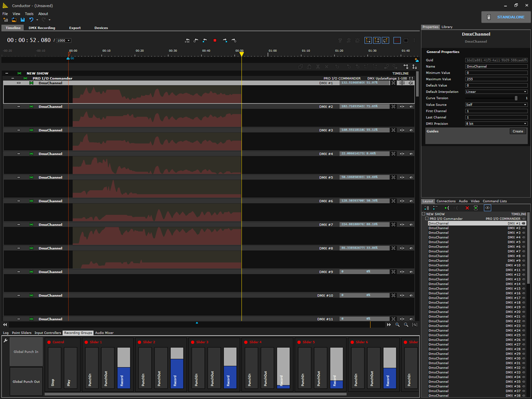Click the rewind double arrow below timeline
Screen dimensions: 532x399
5,325
